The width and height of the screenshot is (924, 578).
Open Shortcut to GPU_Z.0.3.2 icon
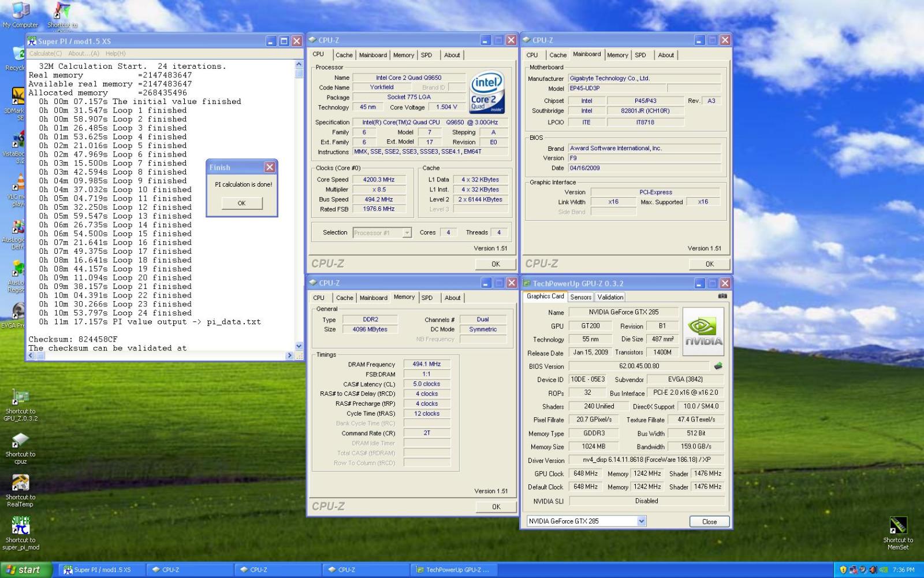click(20, 405)
